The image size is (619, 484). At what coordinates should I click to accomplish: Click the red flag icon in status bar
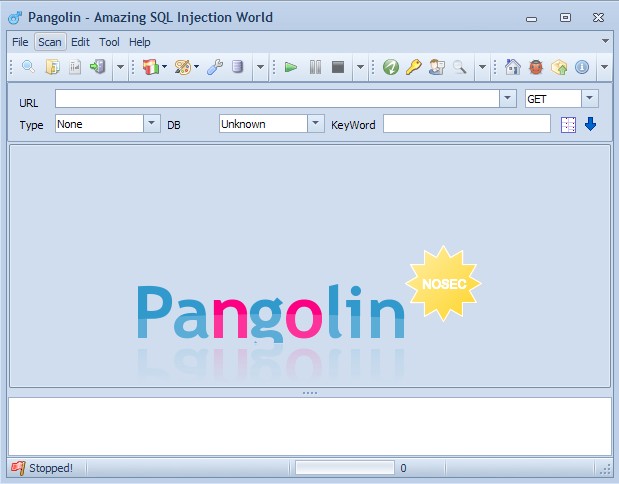(x=18, y=468)
